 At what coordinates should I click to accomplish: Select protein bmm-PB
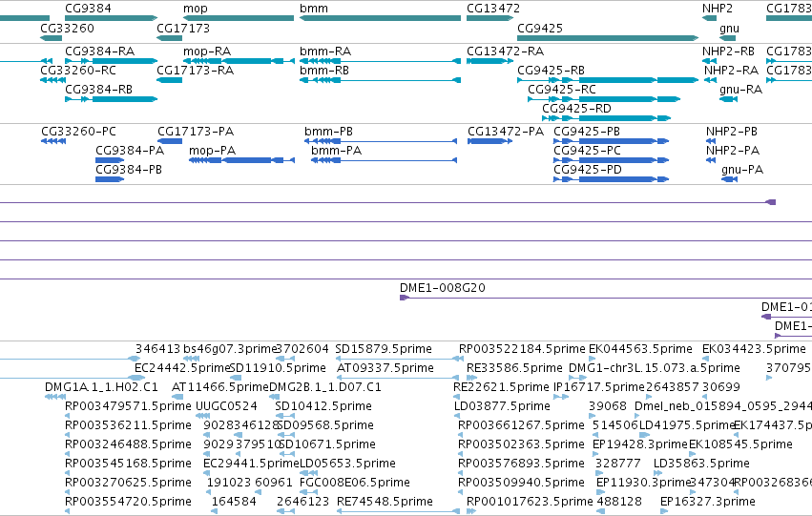coord(381,141)
